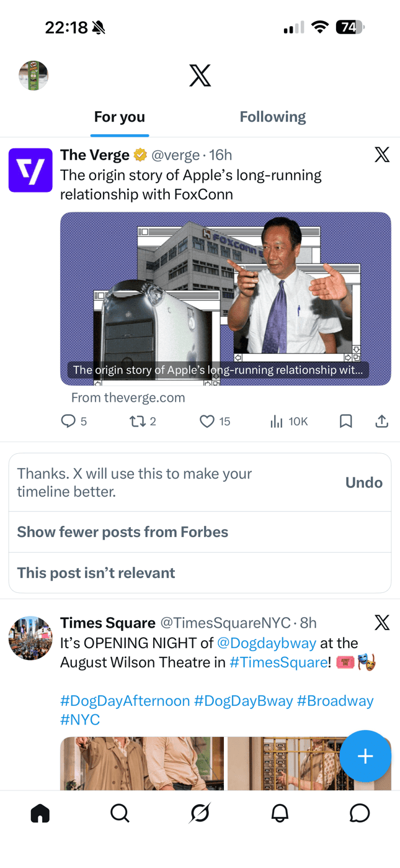Screen dimensions: 400x868
Task: Open the Home feed icon
Action: [x=40, y=813]
